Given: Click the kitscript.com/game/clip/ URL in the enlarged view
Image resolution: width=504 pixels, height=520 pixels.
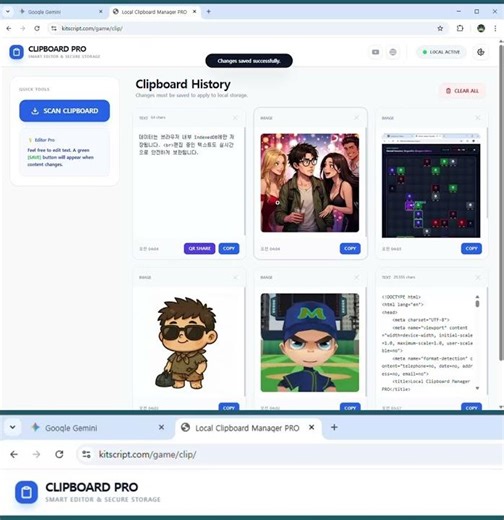Looking at the screenshot, I should tap(147, 455).
